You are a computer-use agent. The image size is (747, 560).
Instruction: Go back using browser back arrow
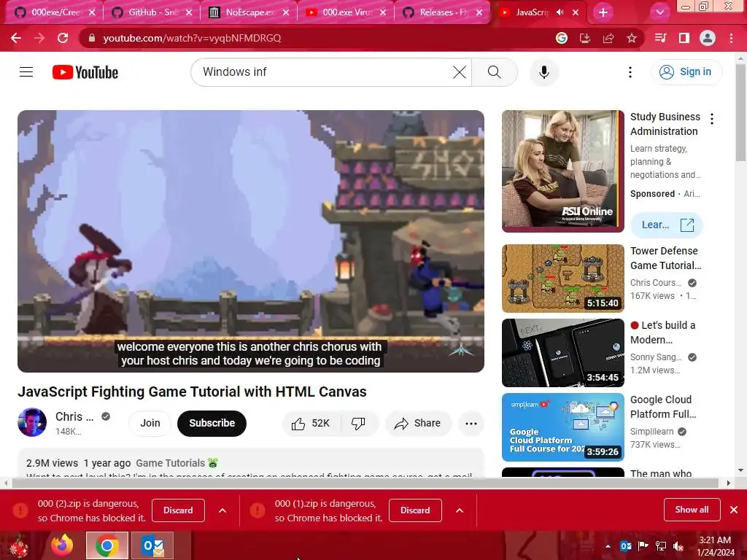coord(16,38)
